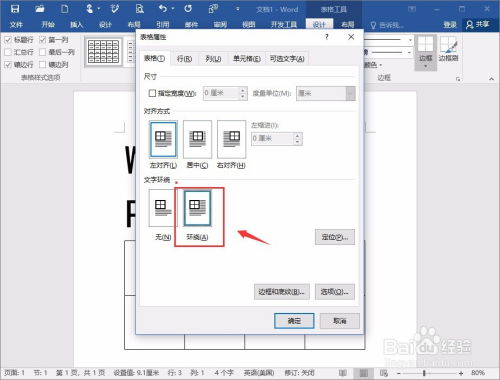This screenshot has height=380, width=500.
Task: Open the ribbon display options icon
Action: coord(412,9)
